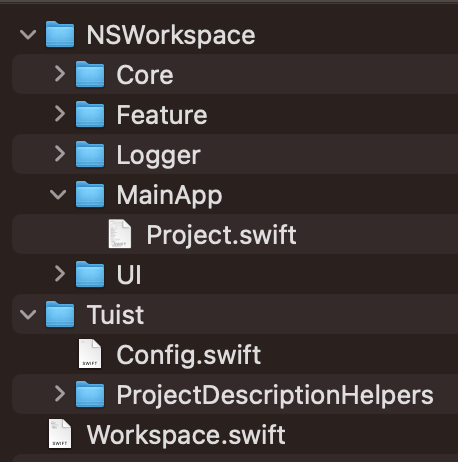458x462 pixels.
Task: Select the UI folder name
Action: coord(129,275)
